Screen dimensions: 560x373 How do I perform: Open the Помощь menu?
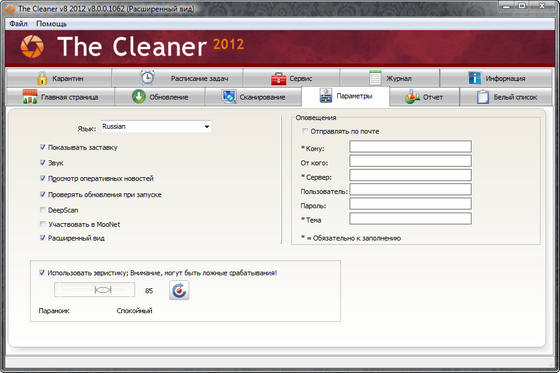(51, 24)
